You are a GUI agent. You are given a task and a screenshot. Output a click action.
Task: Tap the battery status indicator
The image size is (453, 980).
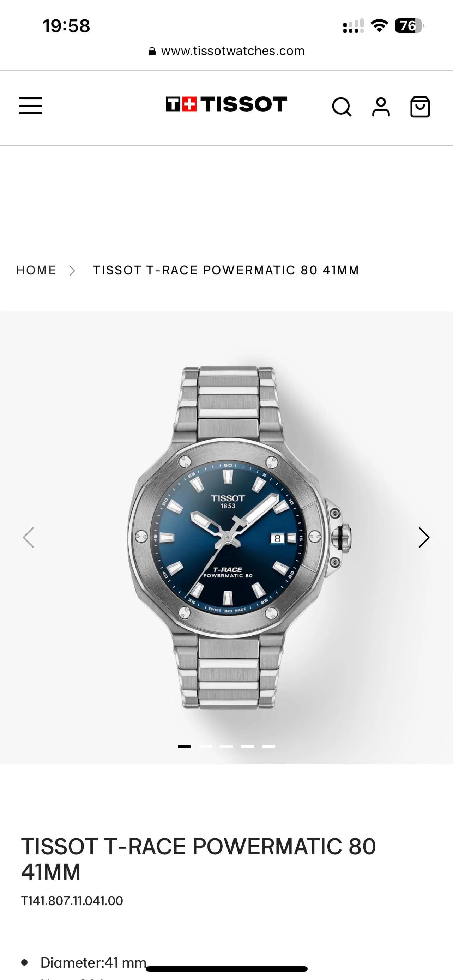coord(409,26)
